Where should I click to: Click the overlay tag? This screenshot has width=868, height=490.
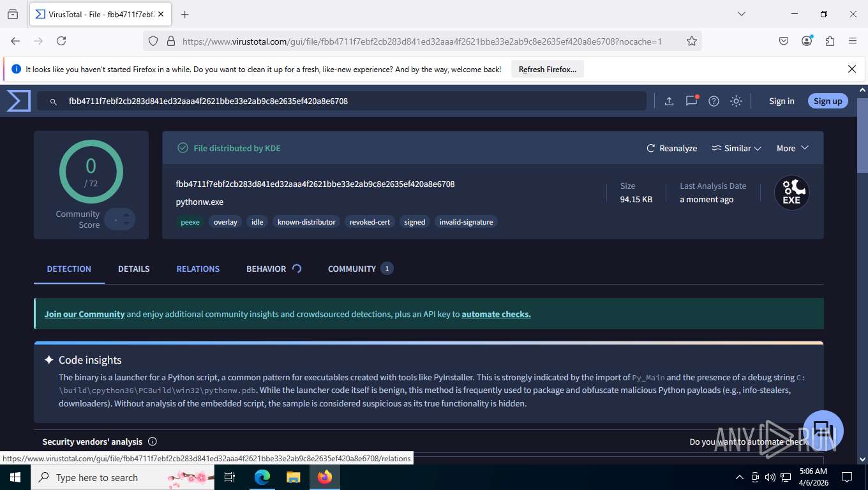[225, 222]
